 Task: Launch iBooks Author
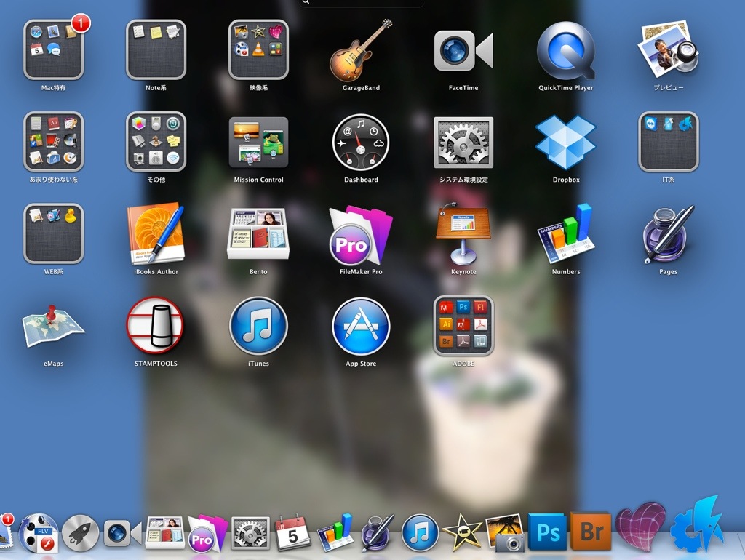pyautogui.click(x=156, y=233)
